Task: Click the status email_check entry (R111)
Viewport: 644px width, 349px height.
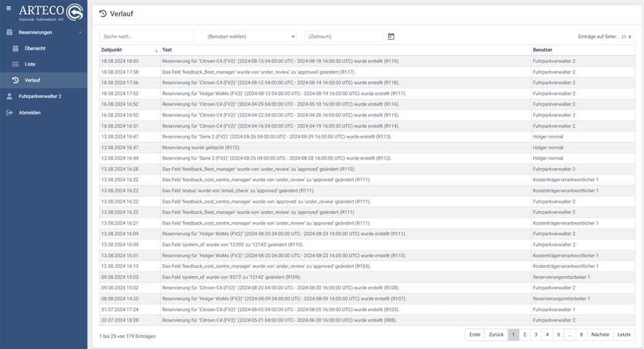Action: [238, 191]
